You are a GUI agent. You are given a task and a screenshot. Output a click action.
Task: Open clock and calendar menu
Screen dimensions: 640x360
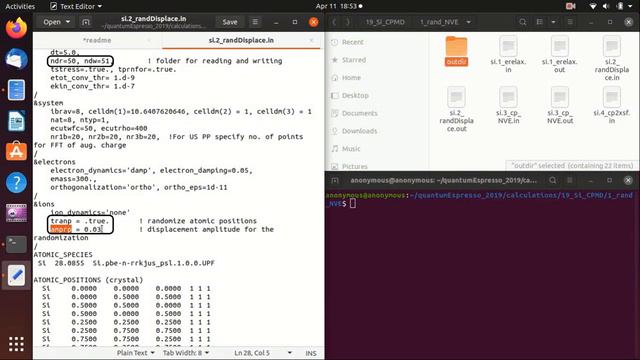(339, 6)
